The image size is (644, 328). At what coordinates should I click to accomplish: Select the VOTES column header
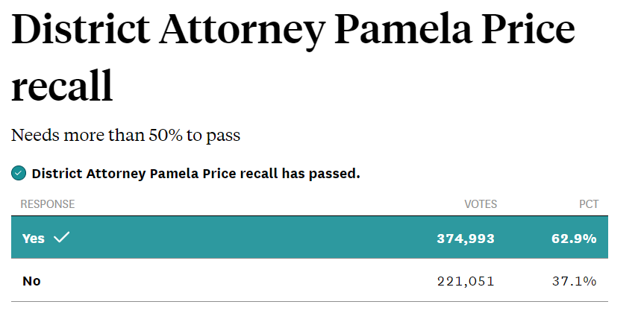(x=481, y=204)
